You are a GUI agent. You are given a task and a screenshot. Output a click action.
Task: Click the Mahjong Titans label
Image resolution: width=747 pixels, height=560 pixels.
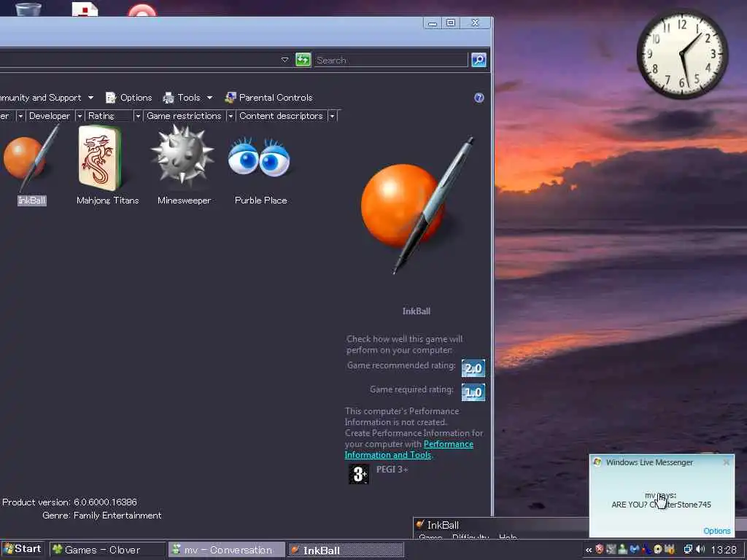[x=108, y=201]
